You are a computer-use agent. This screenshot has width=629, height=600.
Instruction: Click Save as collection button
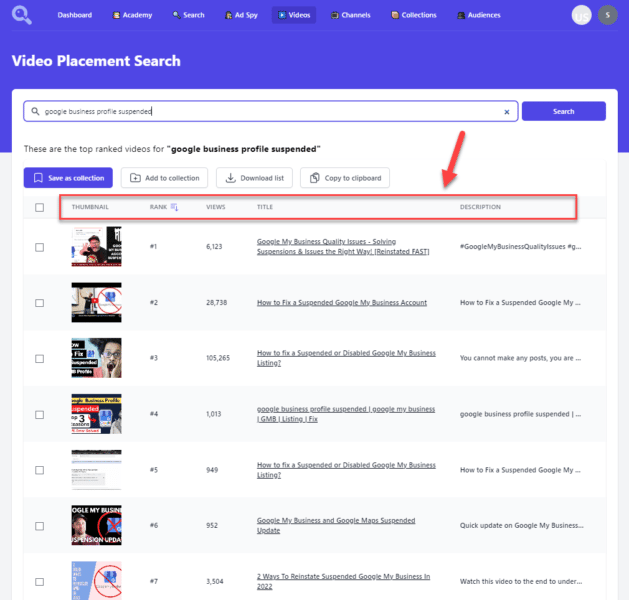coord(68,178)
